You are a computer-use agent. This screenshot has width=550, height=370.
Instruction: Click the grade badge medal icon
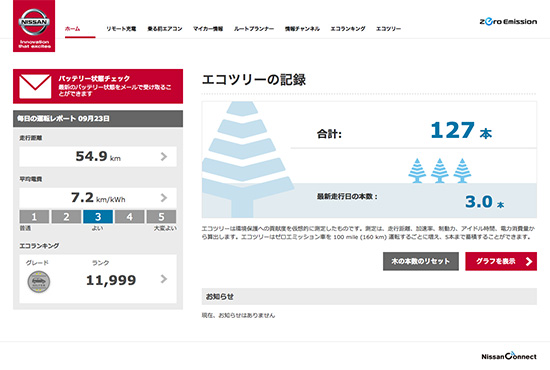click(x=39, y=282)
